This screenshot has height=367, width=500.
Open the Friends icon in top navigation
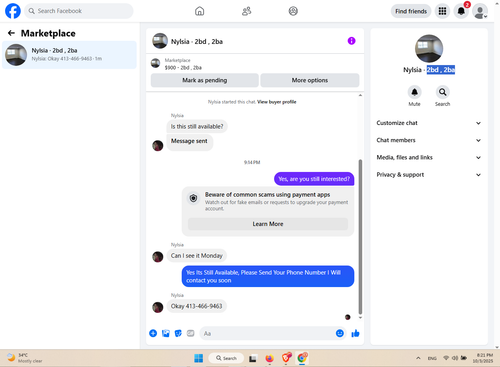[246, 11]
